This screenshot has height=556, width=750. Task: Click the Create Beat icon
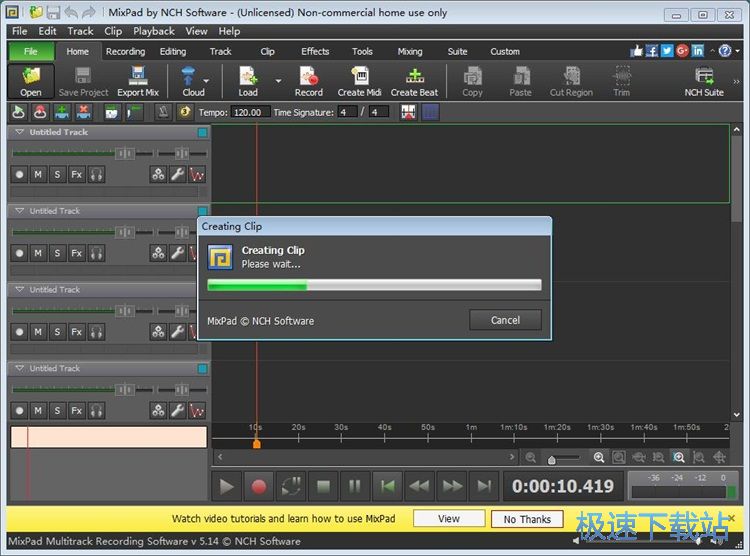tap(414, 82)
